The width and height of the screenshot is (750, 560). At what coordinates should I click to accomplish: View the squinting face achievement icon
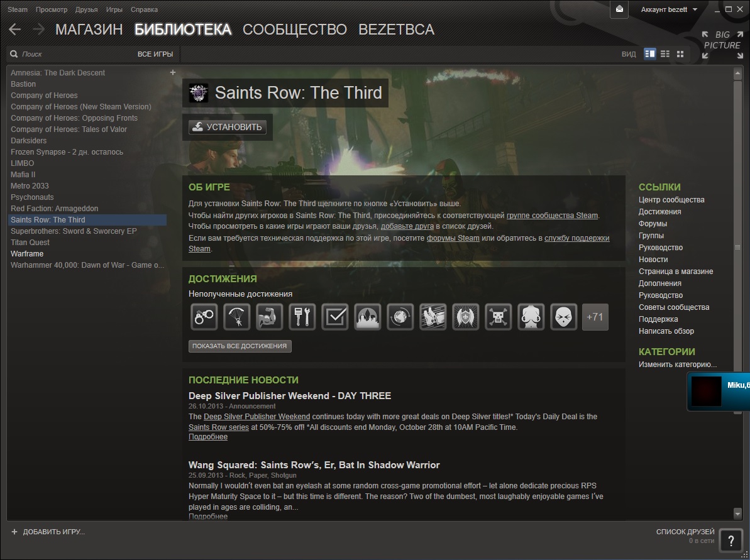point(563,317)
